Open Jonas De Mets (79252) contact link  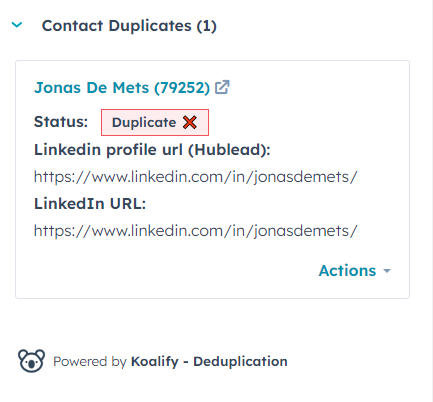(122, 88)
